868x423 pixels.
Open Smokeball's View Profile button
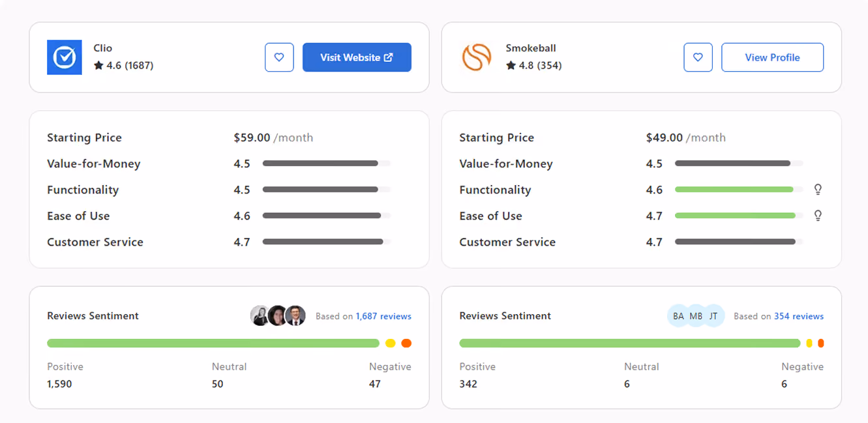pos(772,57)
